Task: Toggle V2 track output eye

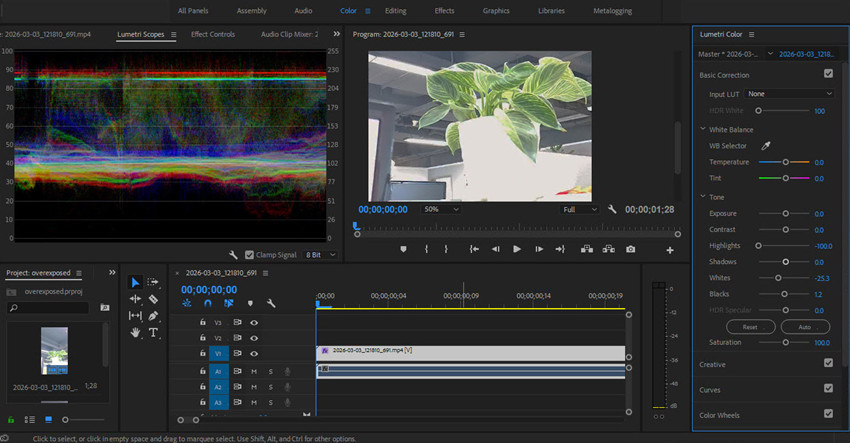Action: click(x=254, y=338)
